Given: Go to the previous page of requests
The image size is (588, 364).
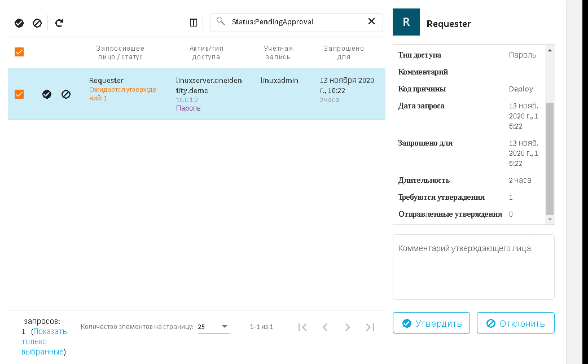Looking at the screenshot, I should pos(325,327).
